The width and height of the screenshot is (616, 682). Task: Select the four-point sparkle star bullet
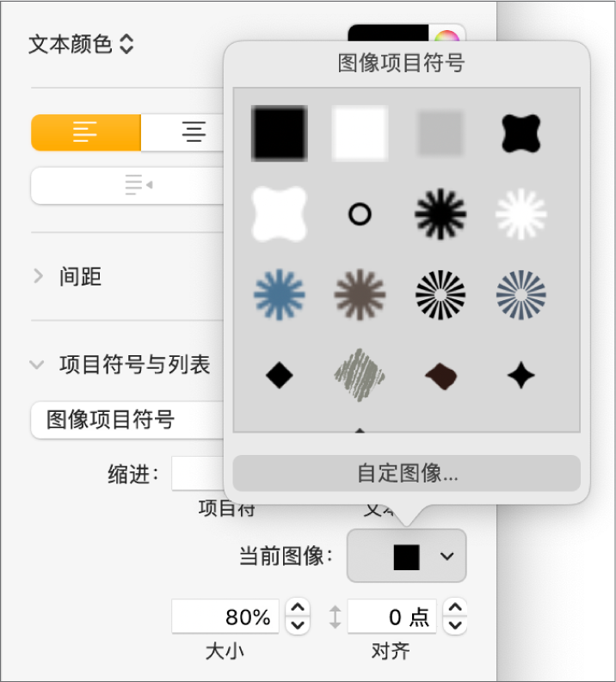[x=521, y=375]
